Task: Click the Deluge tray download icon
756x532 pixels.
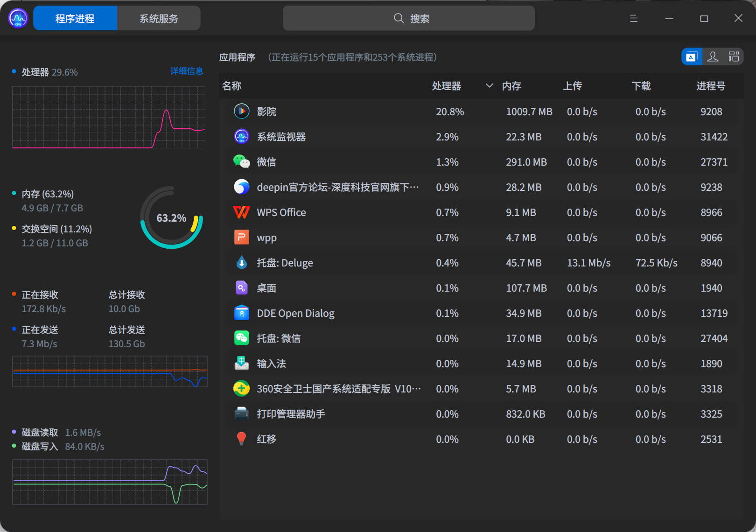Action: coord(241,263)
